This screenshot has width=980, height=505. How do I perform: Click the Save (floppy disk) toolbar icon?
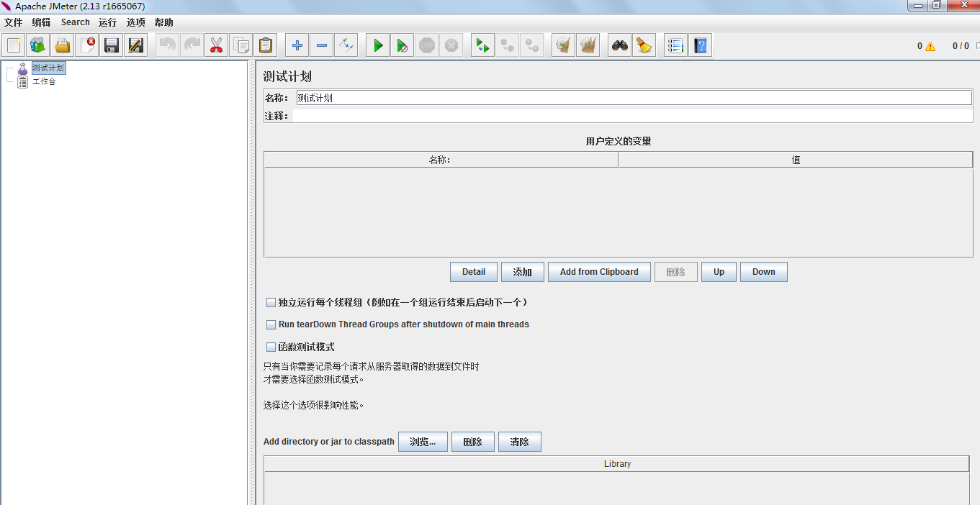[112, 46]
